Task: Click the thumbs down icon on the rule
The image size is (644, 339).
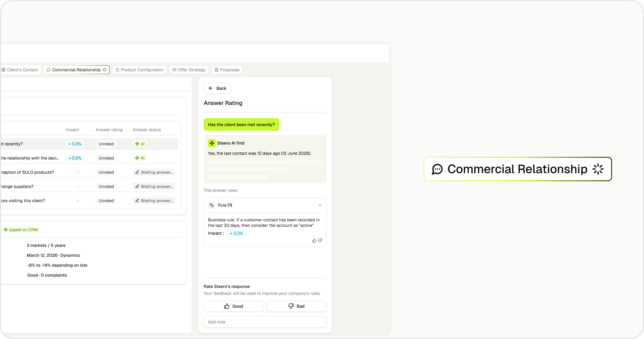Action: click(x=320, y=241)
